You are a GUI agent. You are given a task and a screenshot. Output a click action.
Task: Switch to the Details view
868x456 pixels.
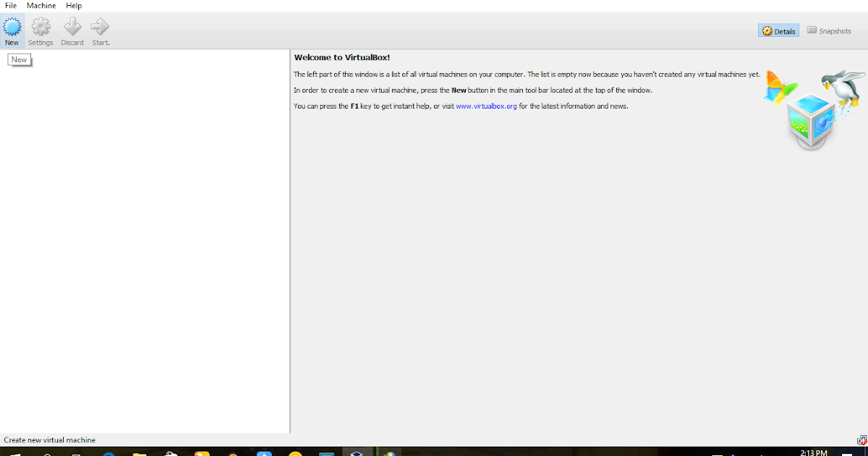click(x=778, y=31)
